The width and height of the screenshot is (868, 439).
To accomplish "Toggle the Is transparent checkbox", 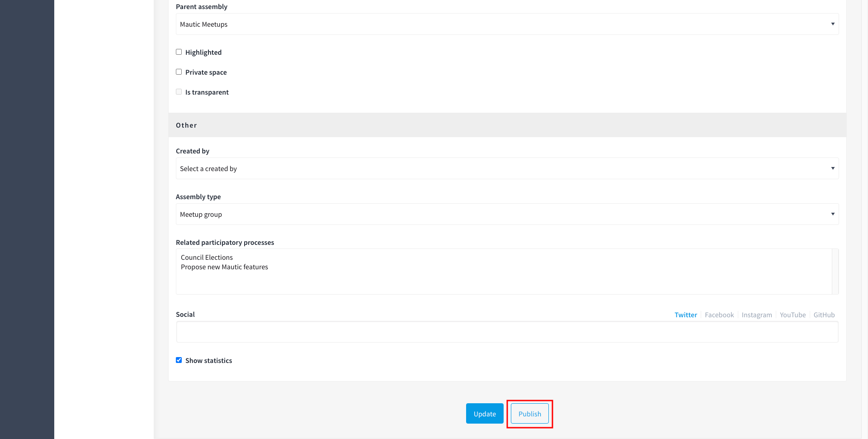I will tap(179, 92).
